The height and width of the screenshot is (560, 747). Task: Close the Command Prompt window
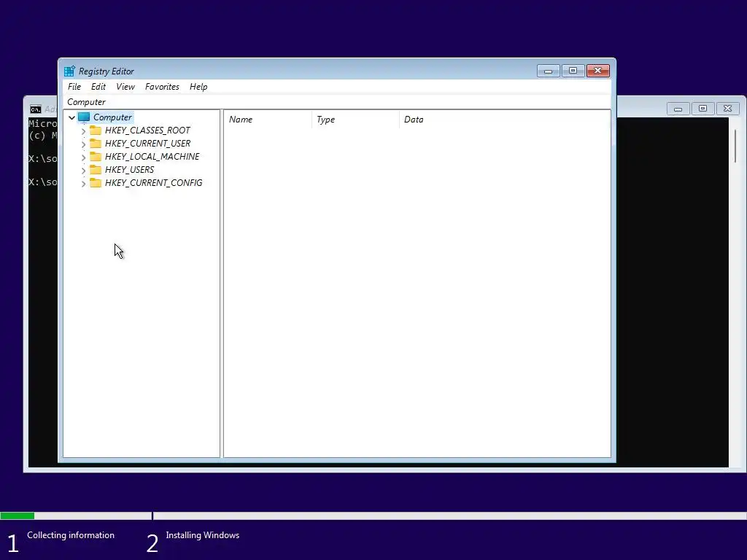(727, 109)
